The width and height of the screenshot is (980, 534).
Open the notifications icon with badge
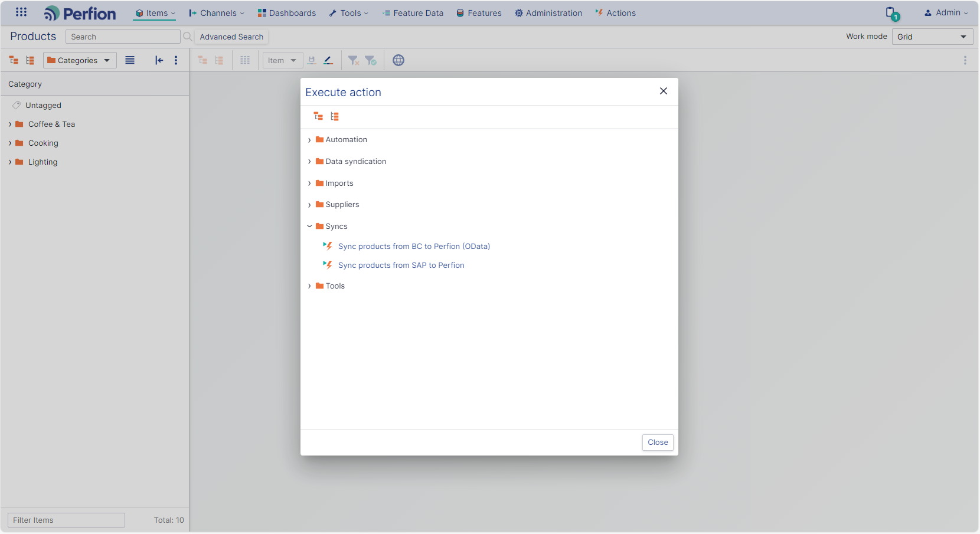coord(892,14)
